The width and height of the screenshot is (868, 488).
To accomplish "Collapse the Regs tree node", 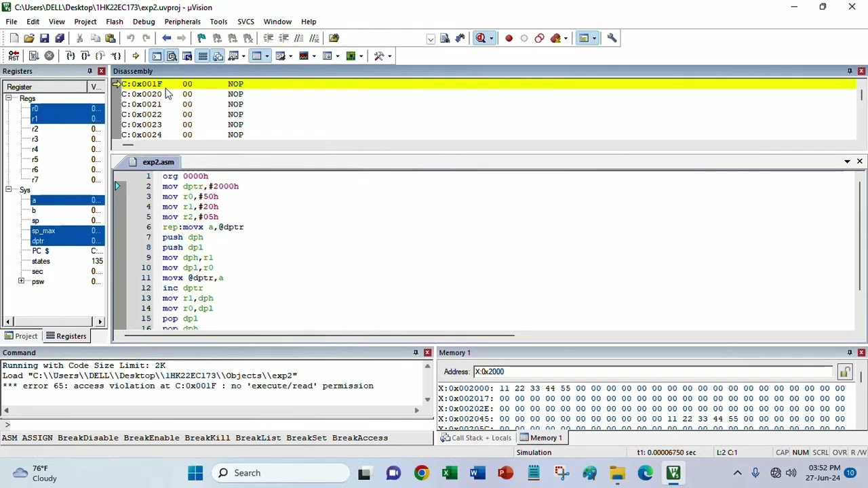I will (x=9, y=99).
